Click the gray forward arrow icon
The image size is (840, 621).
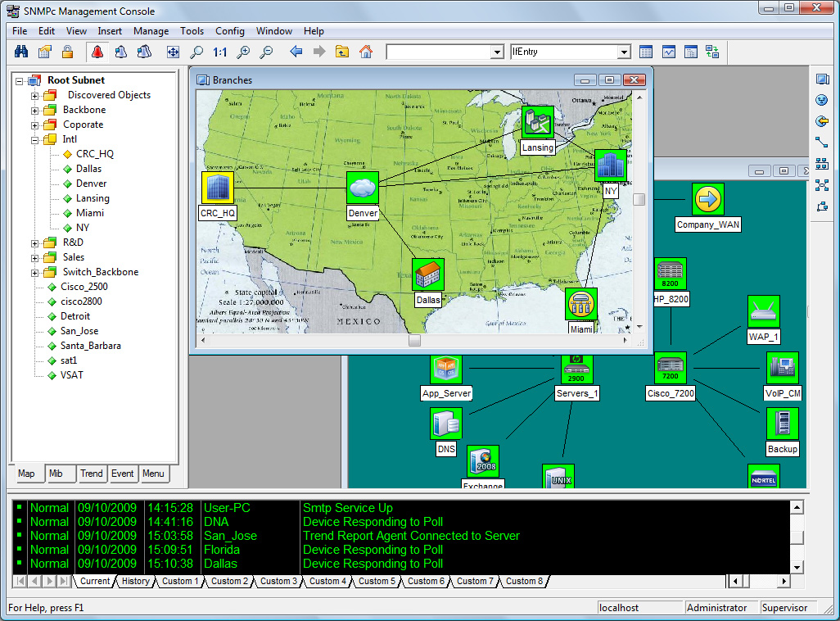click(319, 52)
